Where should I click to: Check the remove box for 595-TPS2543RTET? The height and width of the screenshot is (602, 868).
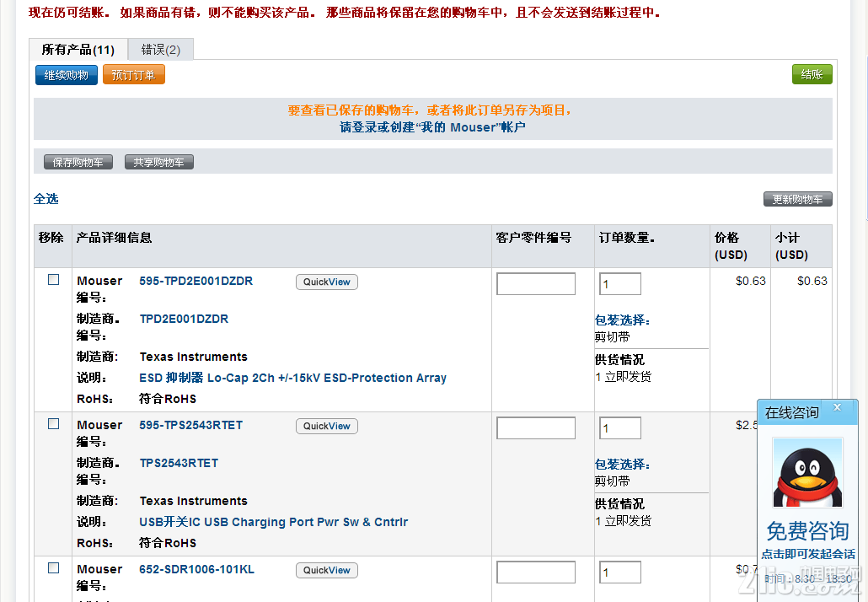[54, 423]
